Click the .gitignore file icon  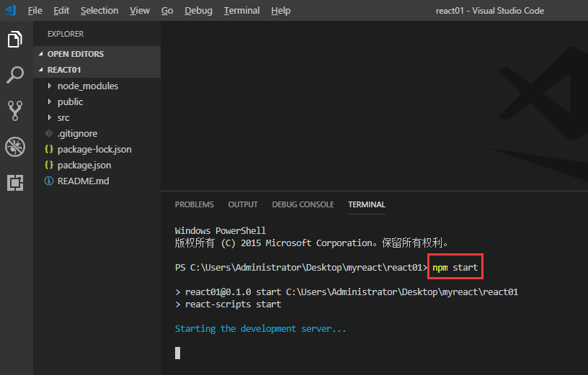click(49, 133)
